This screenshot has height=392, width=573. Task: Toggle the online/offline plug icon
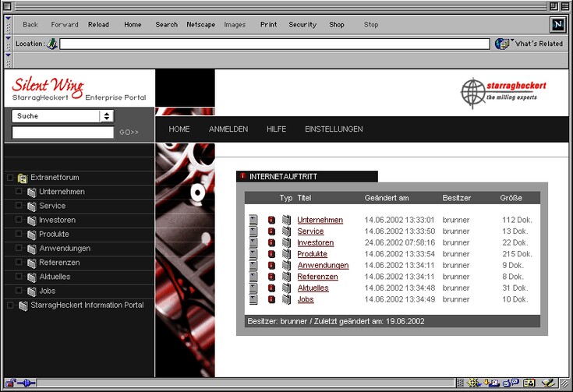tap(26, 383)
